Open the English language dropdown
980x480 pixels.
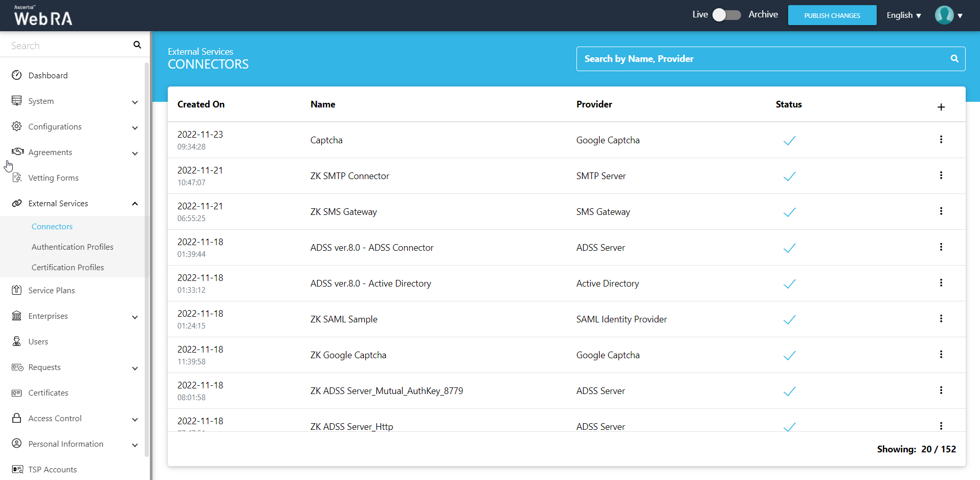904,15
